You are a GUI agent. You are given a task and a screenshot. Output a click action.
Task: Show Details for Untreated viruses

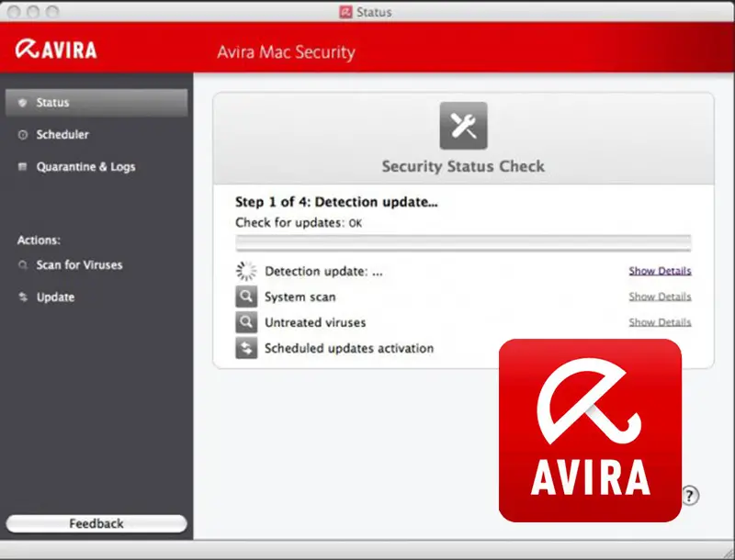[x=660, y=323]
